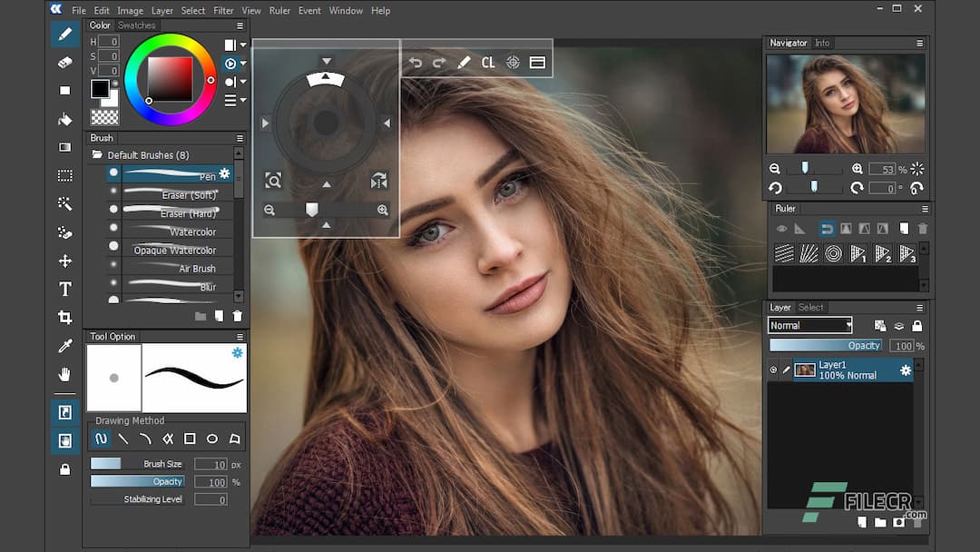Switch to the Swatches tab
The height and width of the screenshot is (552, 980).
(136, 25)
